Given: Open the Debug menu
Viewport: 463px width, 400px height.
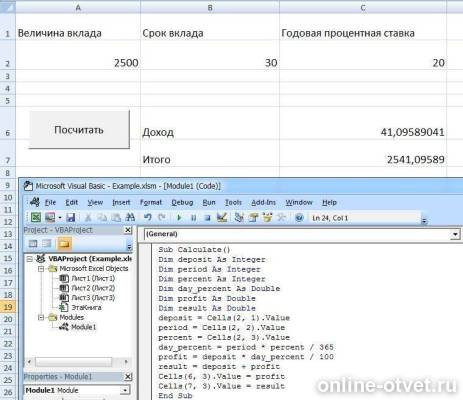Looking at the screenshot, I should [182, 202].
